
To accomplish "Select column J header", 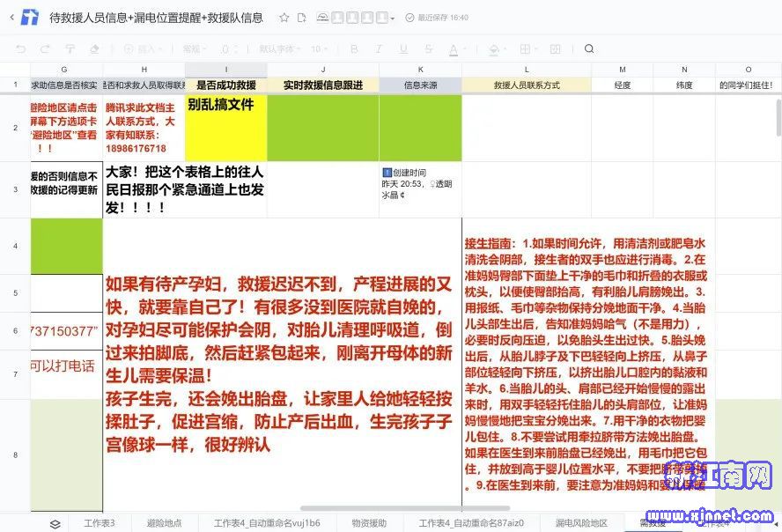I will point(323,70).
